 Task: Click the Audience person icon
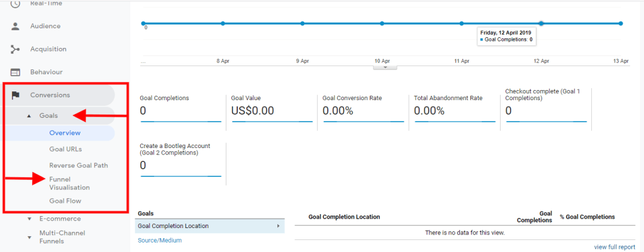(x=16, y=26)
